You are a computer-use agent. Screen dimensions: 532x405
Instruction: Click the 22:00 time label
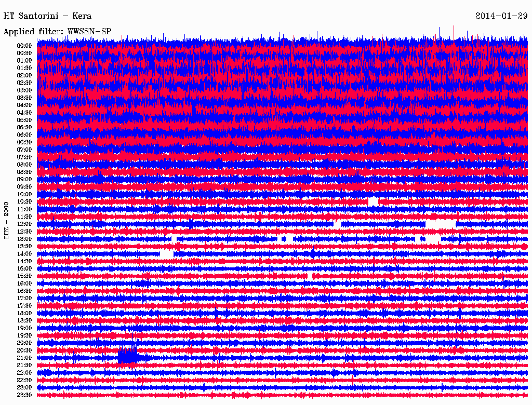(24, 373)
